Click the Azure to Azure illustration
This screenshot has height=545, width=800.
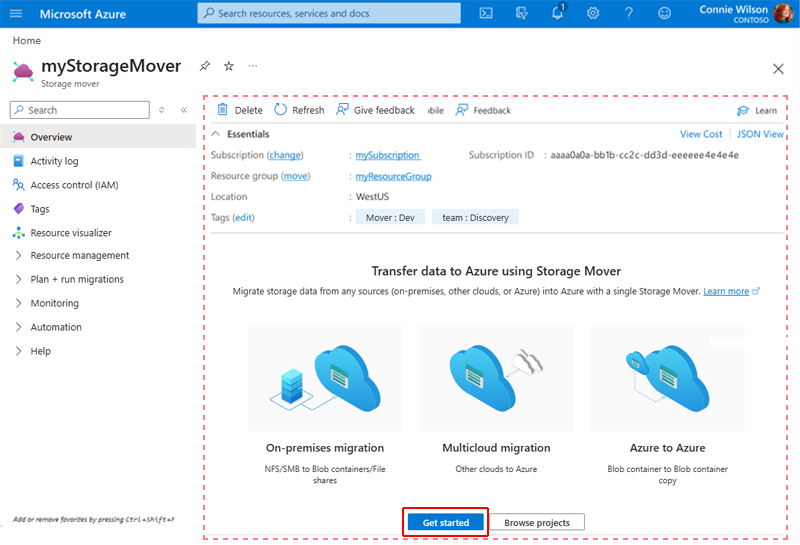click(667, 378)
